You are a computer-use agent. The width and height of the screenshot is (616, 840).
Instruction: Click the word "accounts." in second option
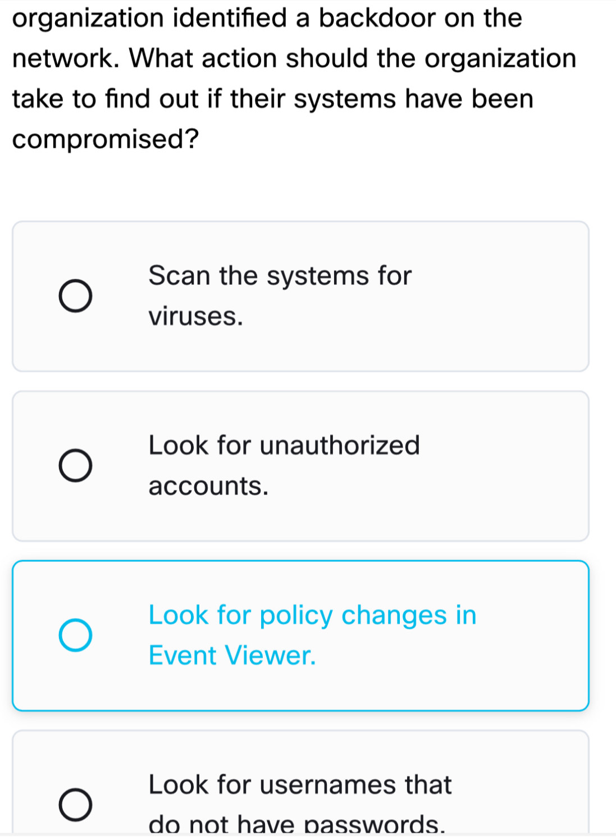(208, 486)
